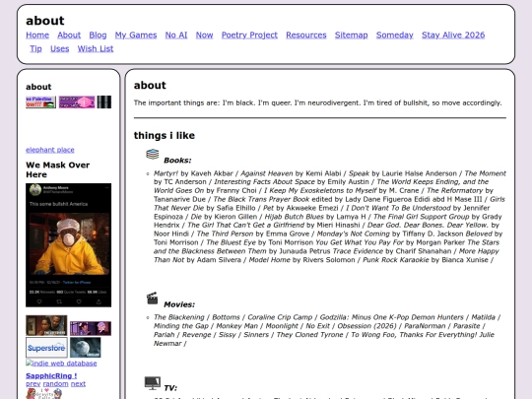The image size is (532, 399).
Task: Open the Blog page link
Action: tap(98, 34)
